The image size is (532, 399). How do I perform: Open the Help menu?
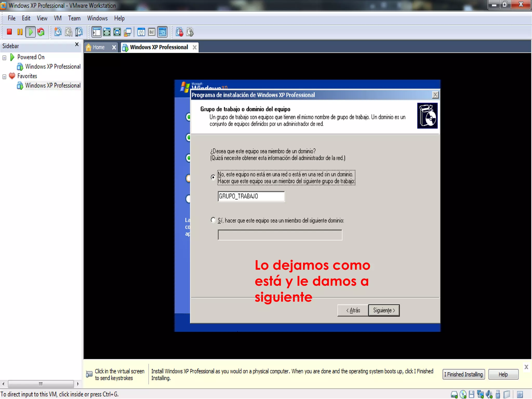click(119, 18)
